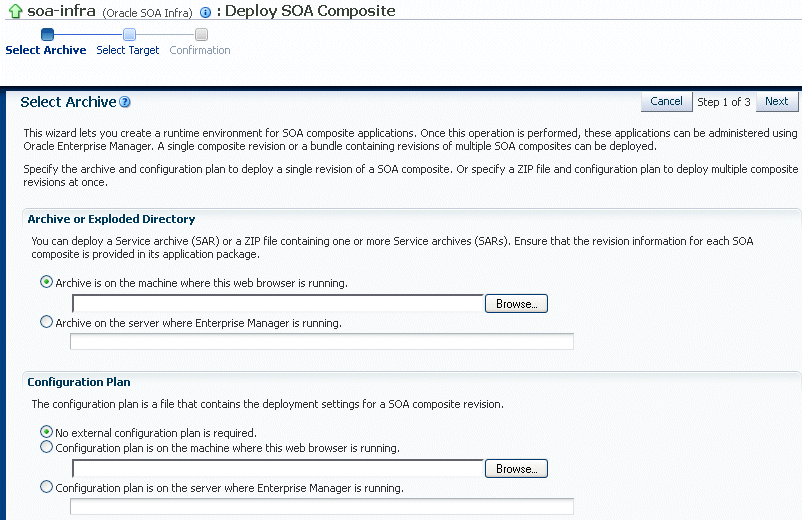This screenshot has width=802, height=520.
Task: Focus the server configuration plan path field
Action: pyautogui.click(x=322, y=507)
